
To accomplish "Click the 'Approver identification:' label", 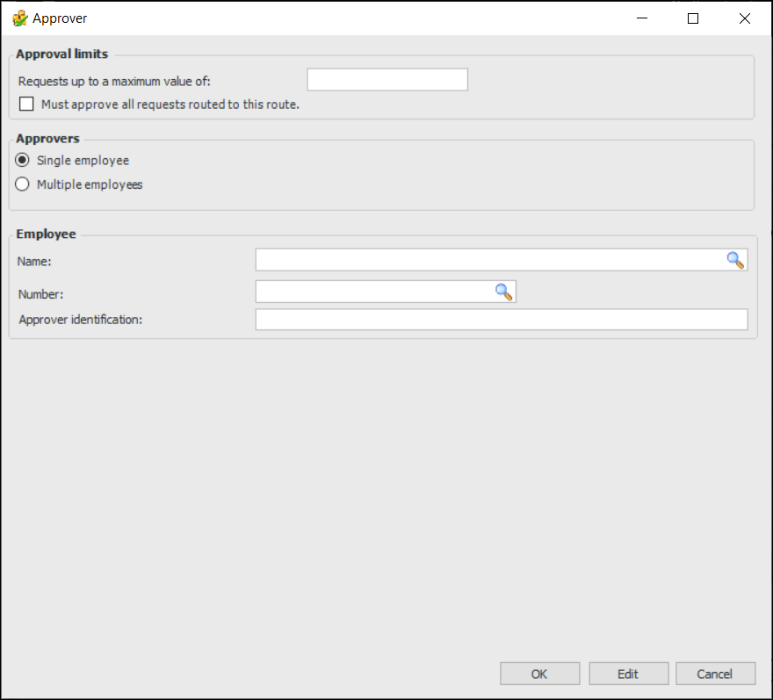I will click(80, 320).
